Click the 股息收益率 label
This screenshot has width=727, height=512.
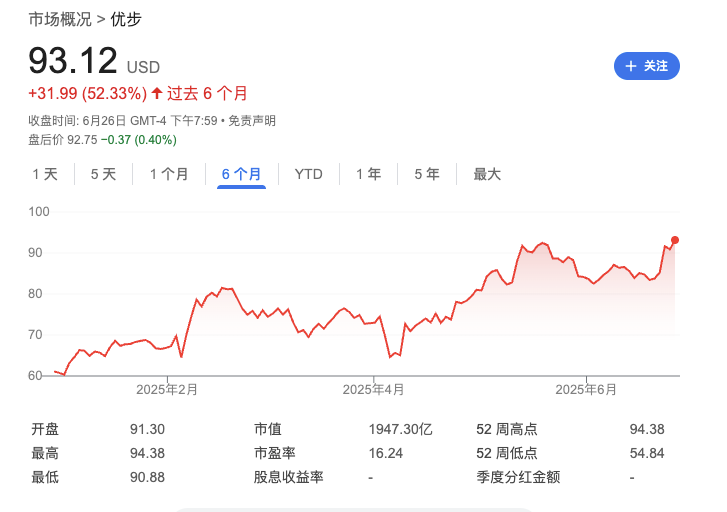pyautogui.click(x=288, y=477)
